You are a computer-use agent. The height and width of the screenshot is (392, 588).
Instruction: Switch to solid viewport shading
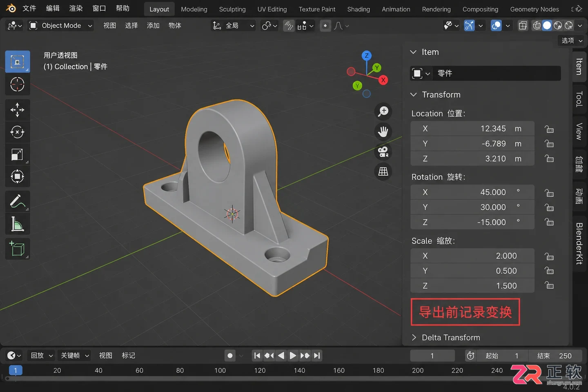tap(547, 26)
